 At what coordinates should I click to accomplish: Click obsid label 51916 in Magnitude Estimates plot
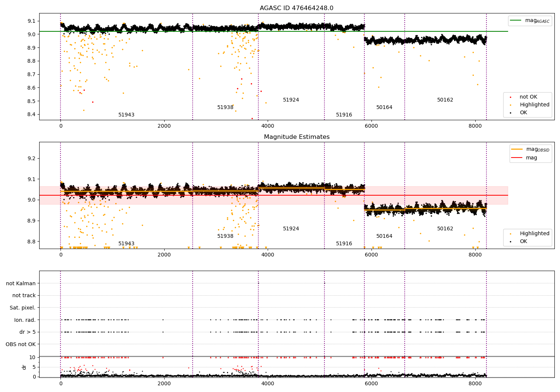pos(344,244)
